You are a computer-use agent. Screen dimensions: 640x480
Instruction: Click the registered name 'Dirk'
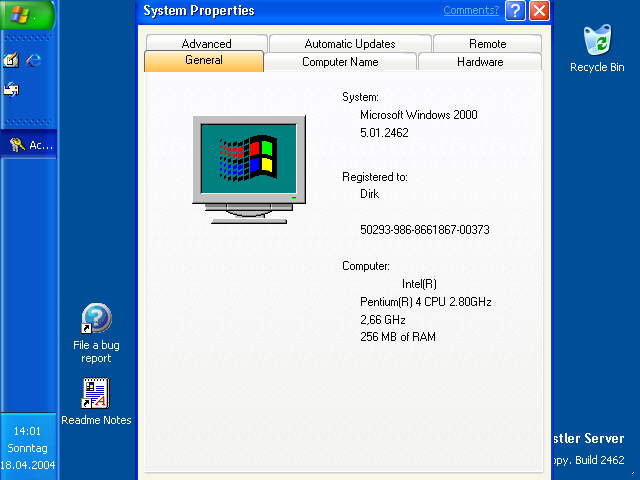tap(369, 194)
